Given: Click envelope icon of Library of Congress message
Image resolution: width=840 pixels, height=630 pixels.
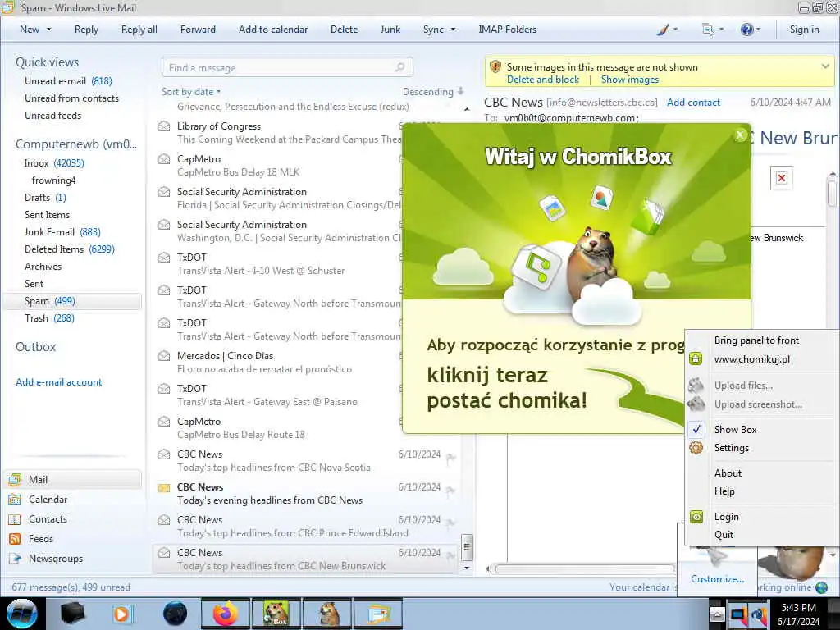Looking at the screenshot, I should coord(164,126).
